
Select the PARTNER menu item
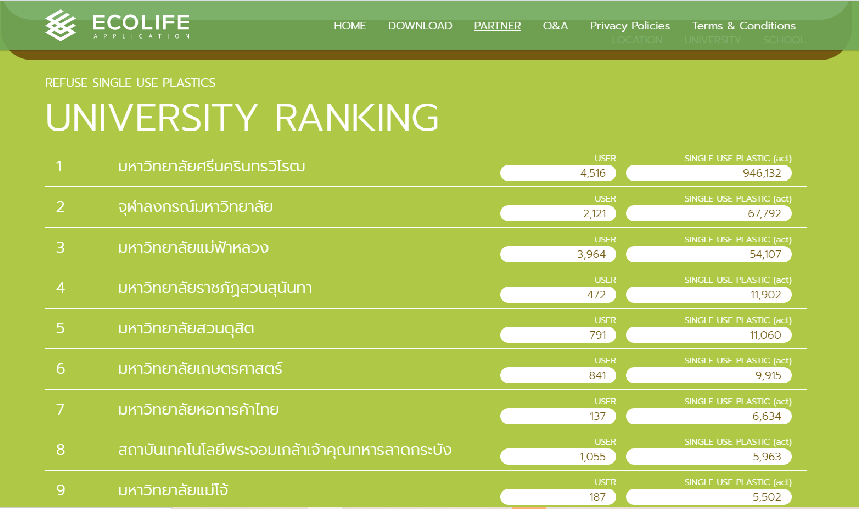click(497, 26)
